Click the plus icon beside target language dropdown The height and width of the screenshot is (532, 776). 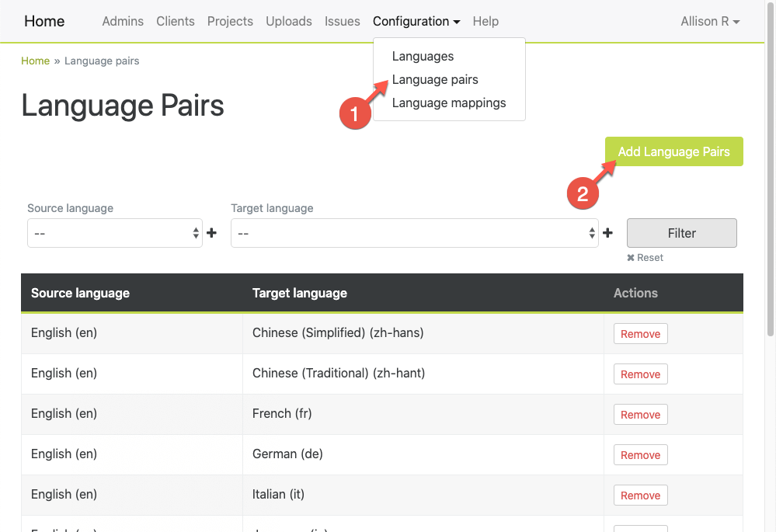tap(607, 232)
